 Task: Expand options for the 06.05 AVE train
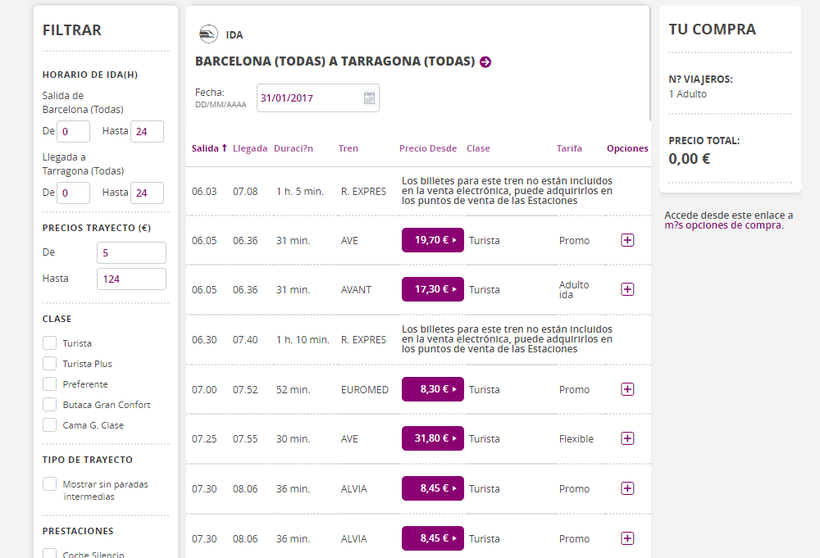[x=627, y=240]
